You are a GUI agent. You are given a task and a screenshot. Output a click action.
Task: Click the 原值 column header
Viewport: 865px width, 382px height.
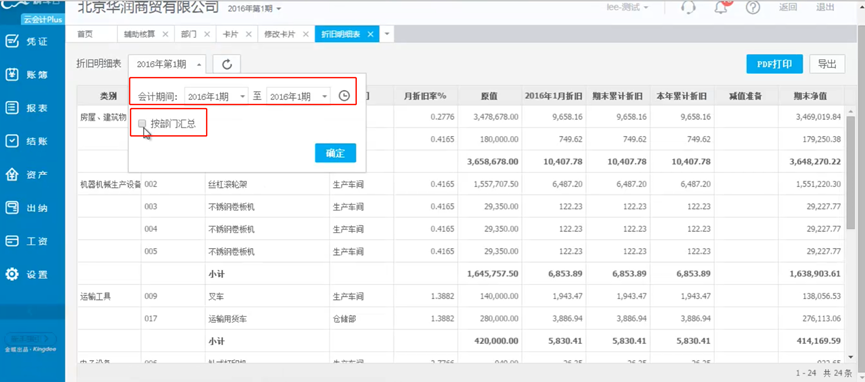click(x=489, y=96)
